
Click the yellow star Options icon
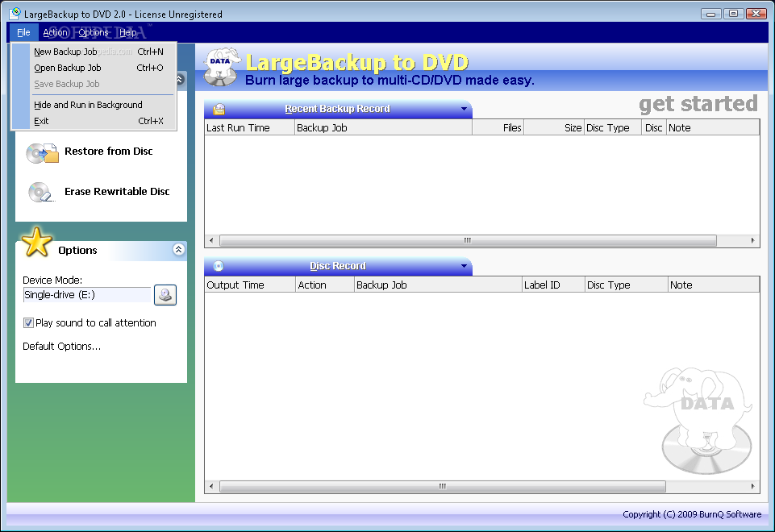coord(36,242)
